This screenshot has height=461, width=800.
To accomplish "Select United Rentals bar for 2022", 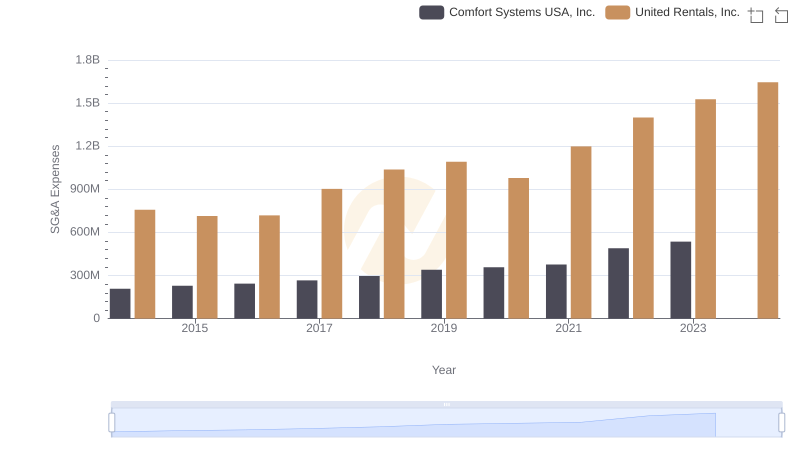I will coord(643,218).
